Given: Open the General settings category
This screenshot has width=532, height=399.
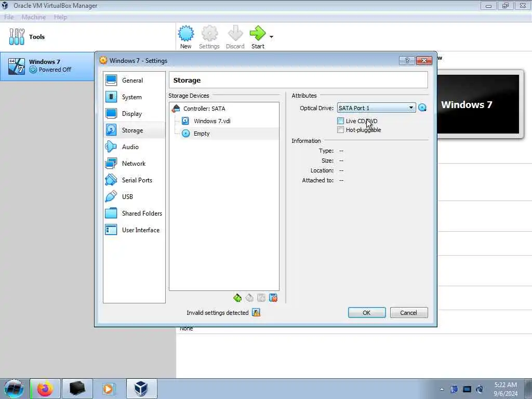Looking at the screenshot, I should coord(134,81).
